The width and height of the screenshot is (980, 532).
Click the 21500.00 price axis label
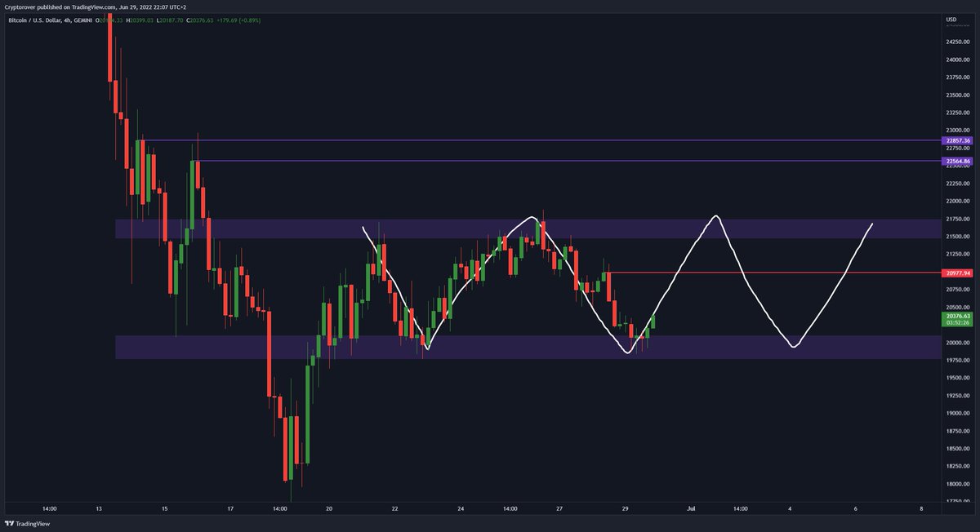(x=957, y=236)
